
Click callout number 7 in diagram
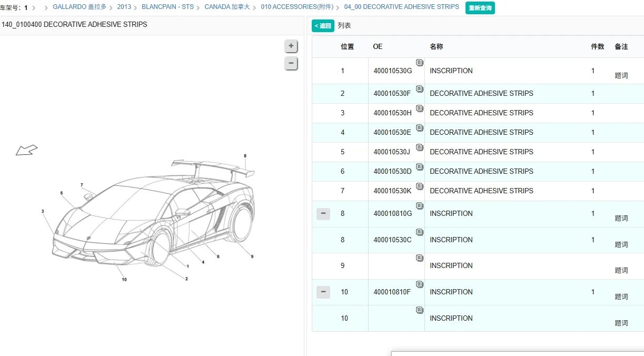(x=82, y=185)
